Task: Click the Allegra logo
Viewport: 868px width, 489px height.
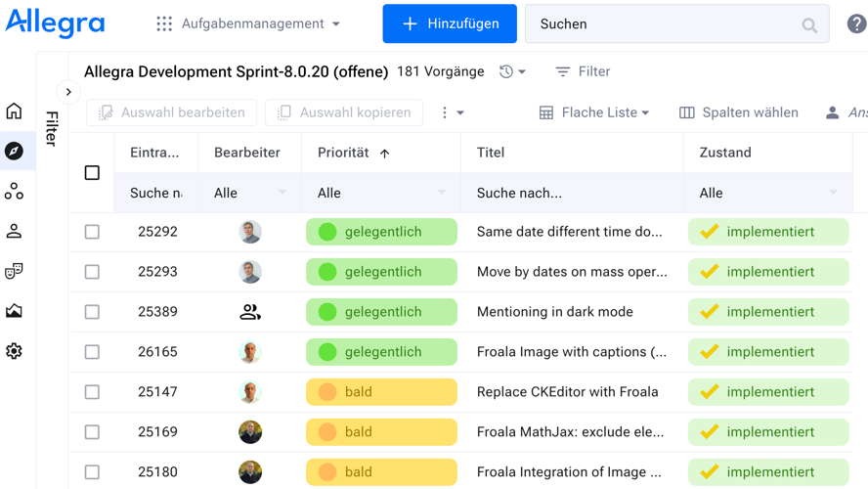Action: pos(55,23)
